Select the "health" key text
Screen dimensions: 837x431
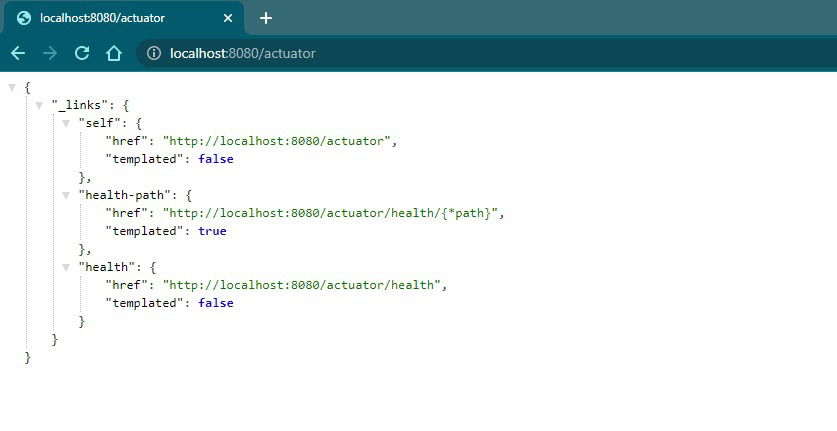[x=107, y=267]
